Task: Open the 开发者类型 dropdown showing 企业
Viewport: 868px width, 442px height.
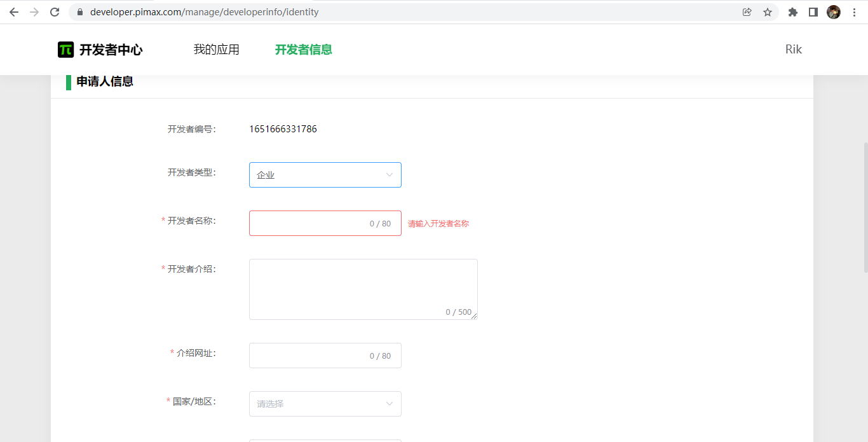Action: [x=325, y=175]
